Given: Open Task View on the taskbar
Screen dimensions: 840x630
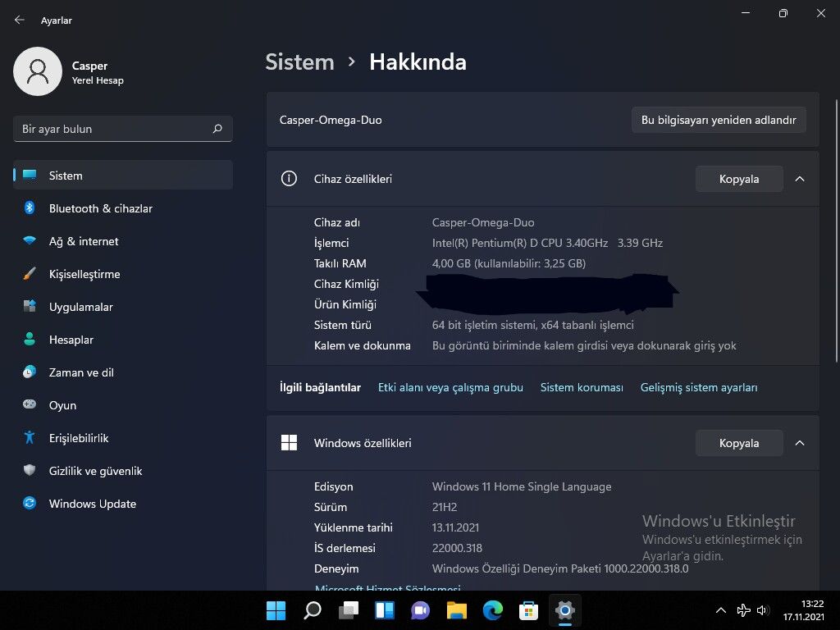Looking at the screenshot, I should (x=349, y=610).
